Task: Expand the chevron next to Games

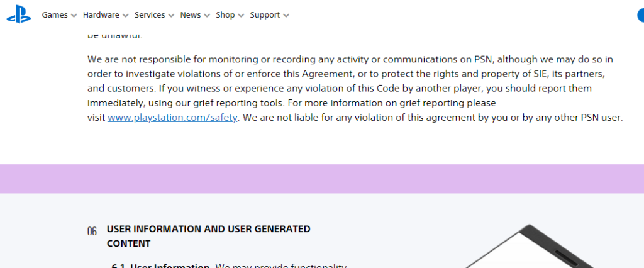Action: click(74, 16)
